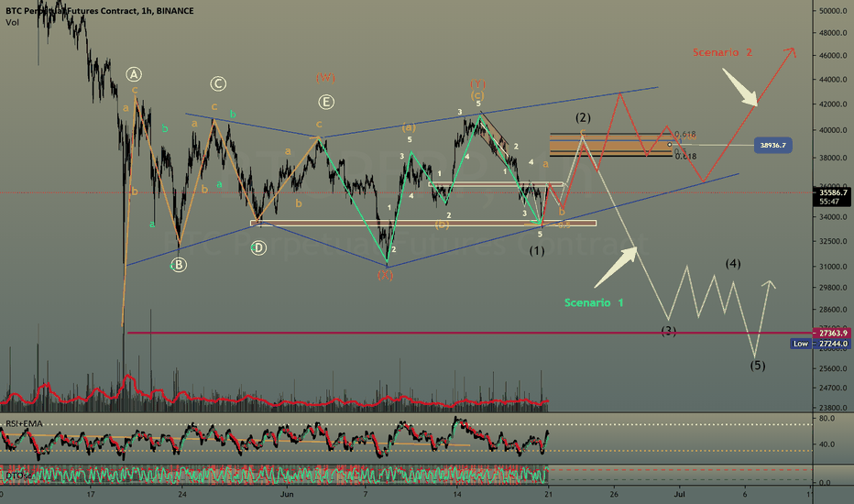Select the black (1) wave label
The height and width of the screenshot is (504, 854).
click(x=537, y=251)
